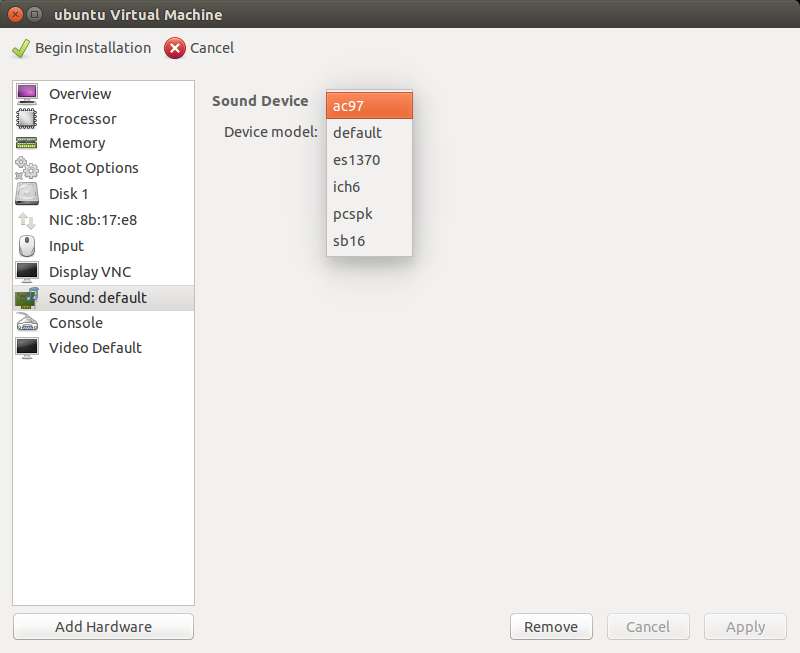Select the Input mouse icon
Viewport: 800px width, 653px height.
(x=30, y=245)
